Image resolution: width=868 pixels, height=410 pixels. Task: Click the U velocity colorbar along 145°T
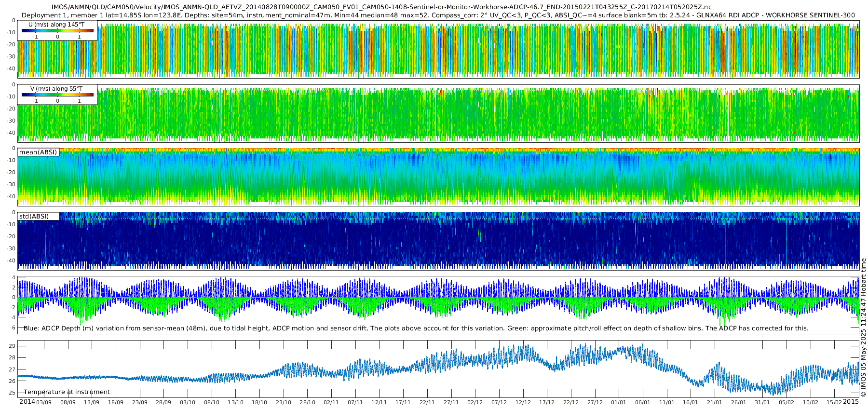[x=57, y=30]
